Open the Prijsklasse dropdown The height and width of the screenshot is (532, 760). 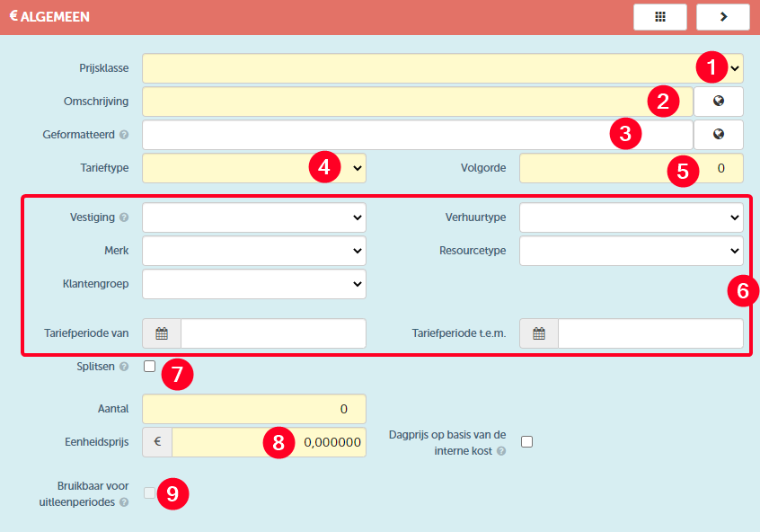pos(443,68)
